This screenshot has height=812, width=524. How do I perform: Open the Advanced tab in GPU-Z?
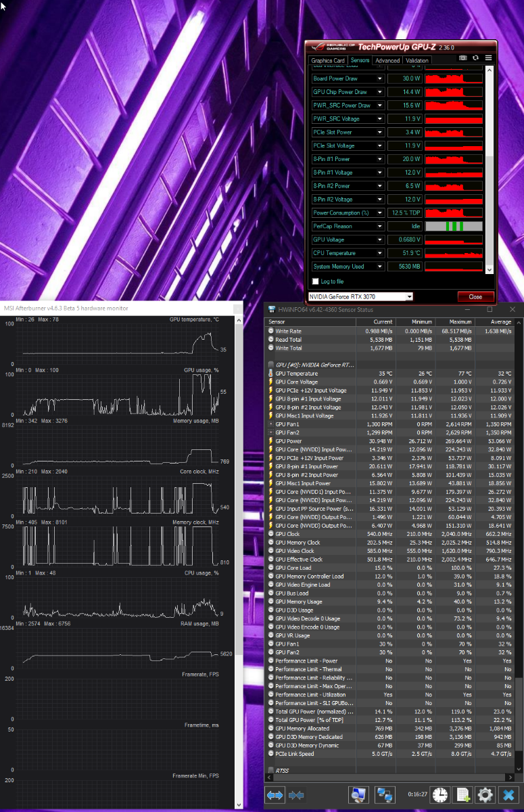pos(388,60)
